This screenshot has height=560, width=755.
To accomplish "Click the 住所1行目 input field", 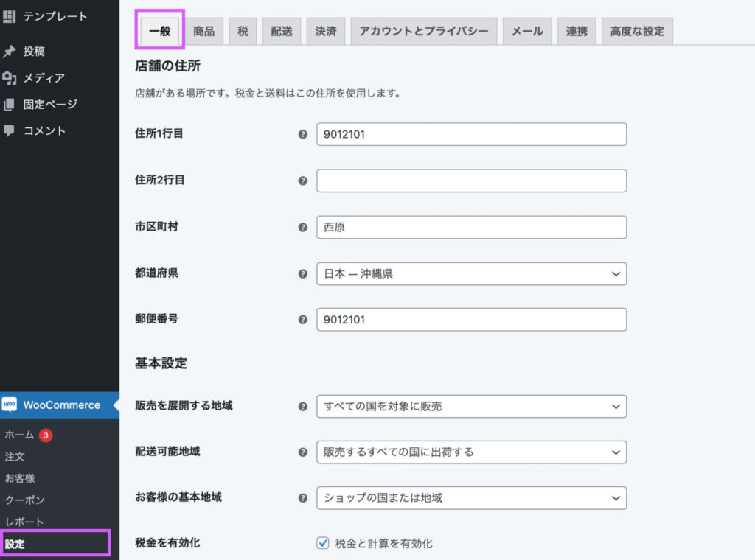I will click(x=471, y=134).
